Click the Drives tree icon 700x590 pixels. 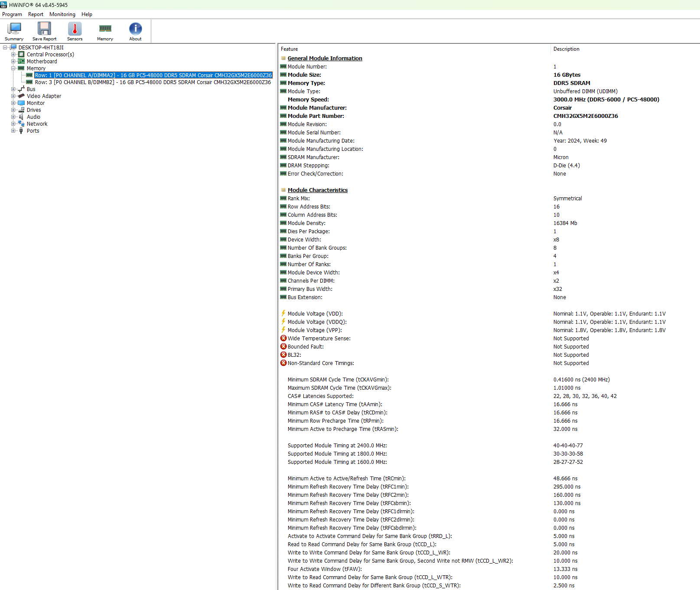(x=21, y=110)
